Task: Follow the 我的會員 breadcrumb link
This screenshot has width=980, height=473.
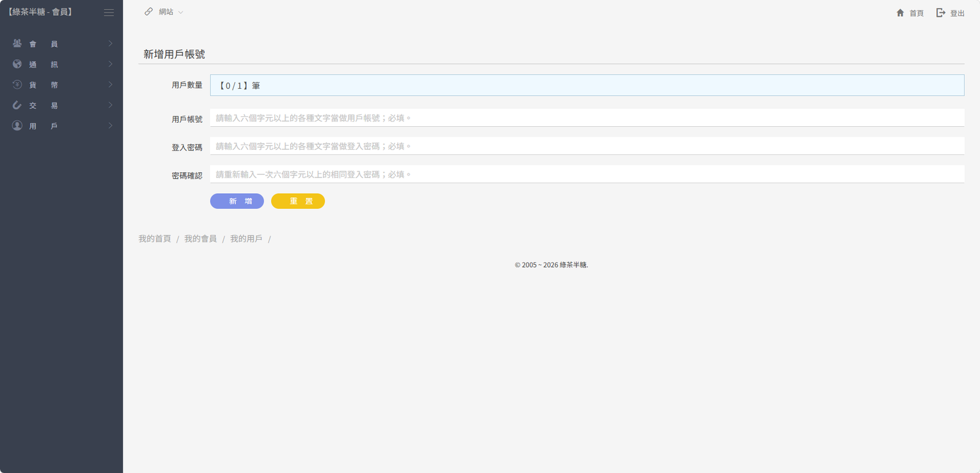Action: pos(200,238)
